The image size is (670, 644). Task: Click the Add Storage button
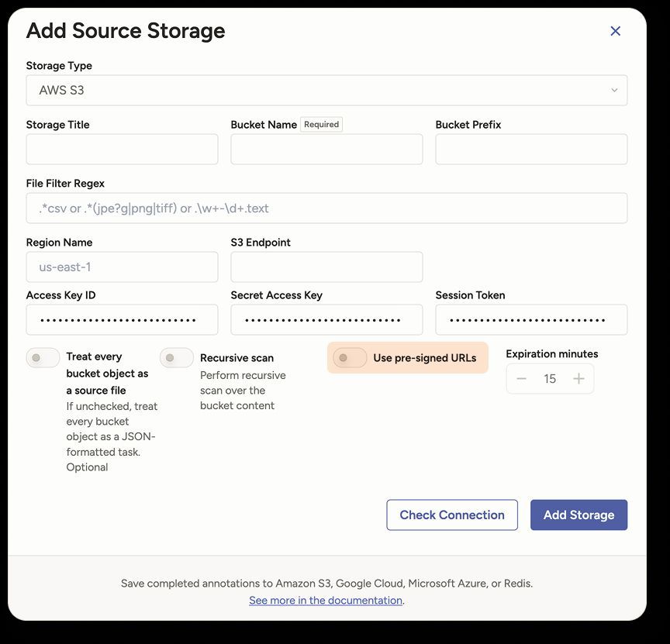click(578, 515)
